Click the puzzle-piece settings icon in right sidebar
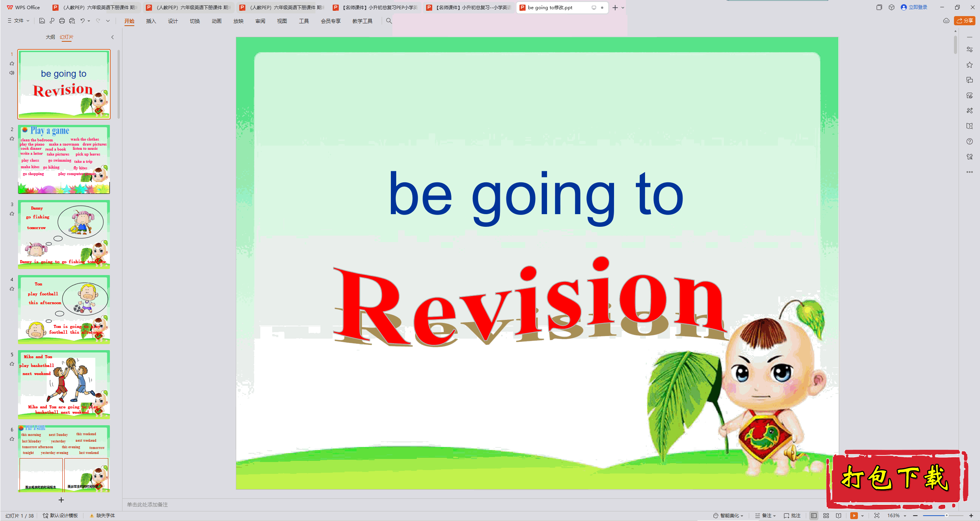This screenshot has height=521, width=980. pyautogui.click(x=970, y=157)
